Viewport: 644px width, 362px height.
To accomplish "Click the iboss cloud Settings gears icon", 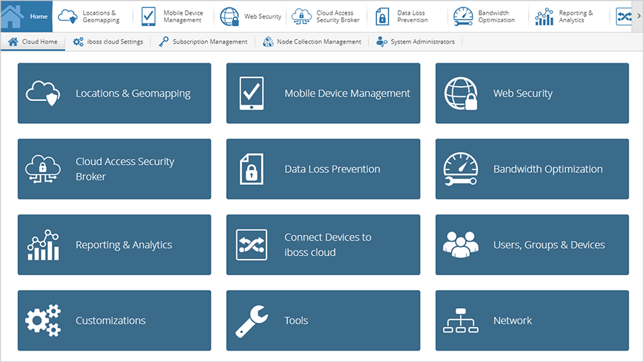I will (78, 42).
